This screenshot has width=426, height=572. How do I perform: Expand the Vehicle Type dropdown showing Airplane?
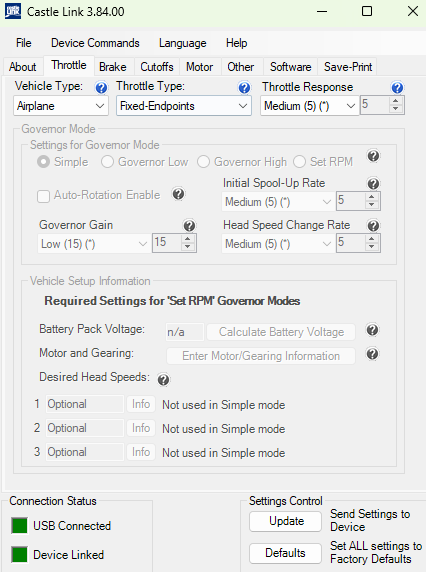pos(61,106)
